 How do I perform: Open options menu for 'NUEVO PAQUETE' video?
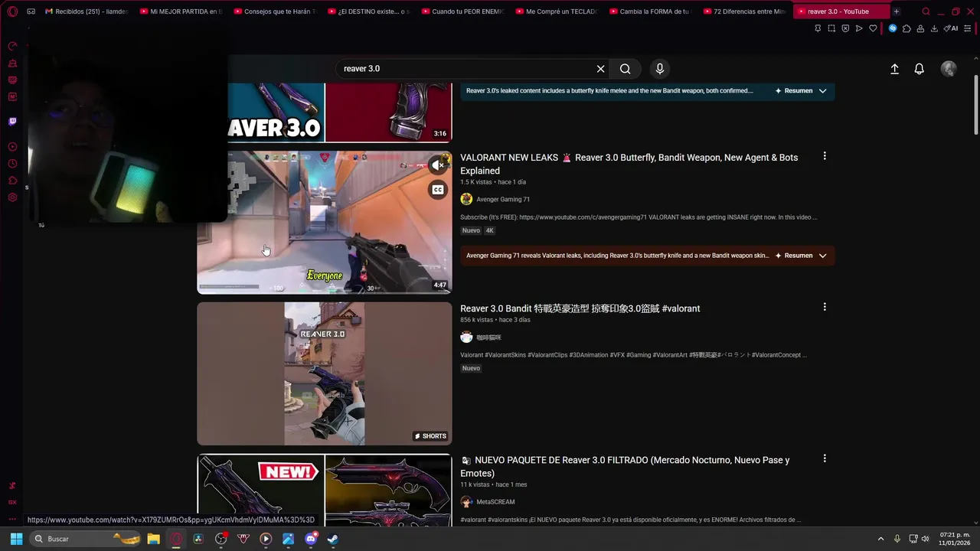coord(825,458)
